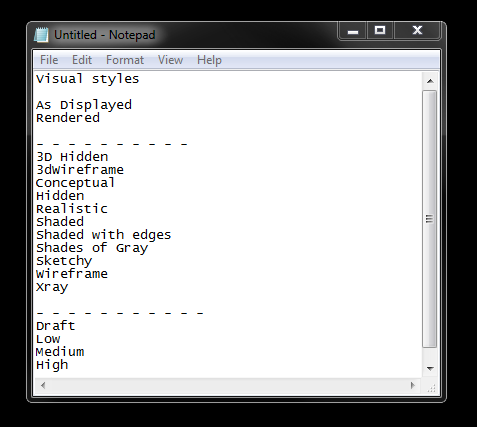Click the vertical scrollbar up arrow

(430, 81)
